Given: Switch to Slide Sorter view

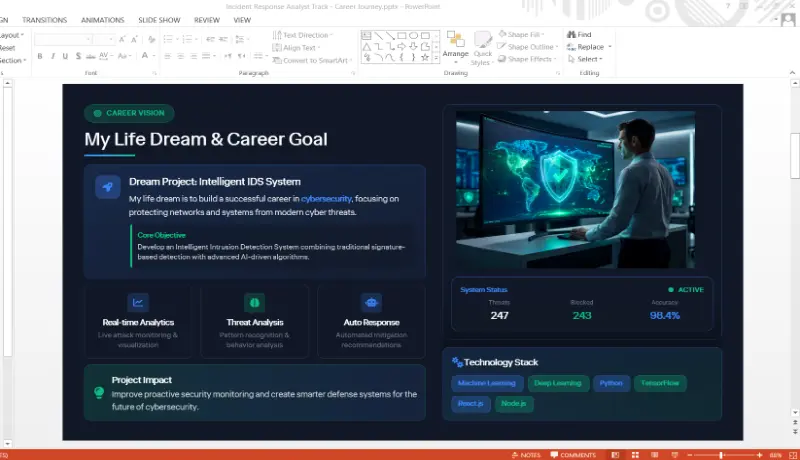Looking at the screenshot, I should click(635, 455).
